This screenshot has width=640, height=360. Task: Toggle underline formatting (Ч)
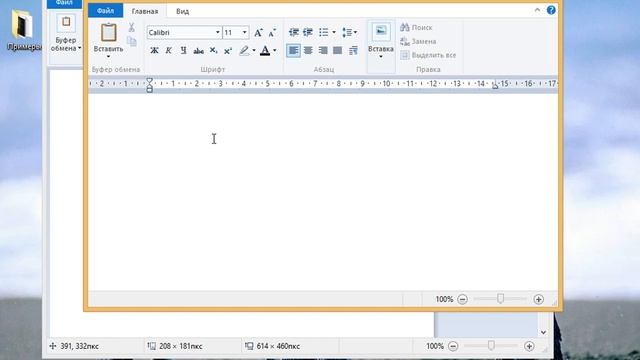(x=183, y=51)
